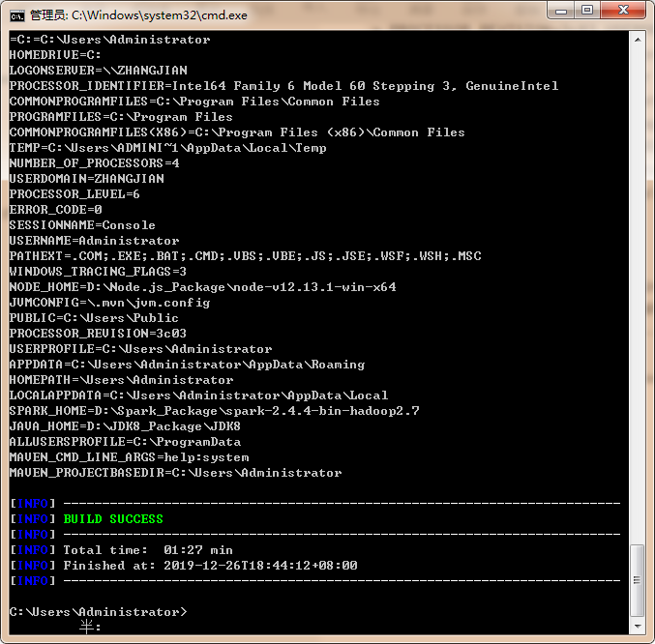
Task: Minimize the cmd.exe window
Action: [561, 10]
